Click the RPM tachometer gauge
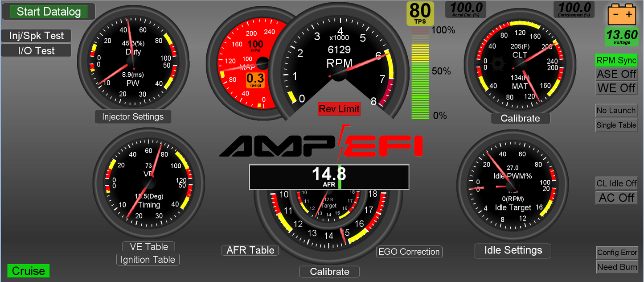The image size is (644, 282). point(340,62)
